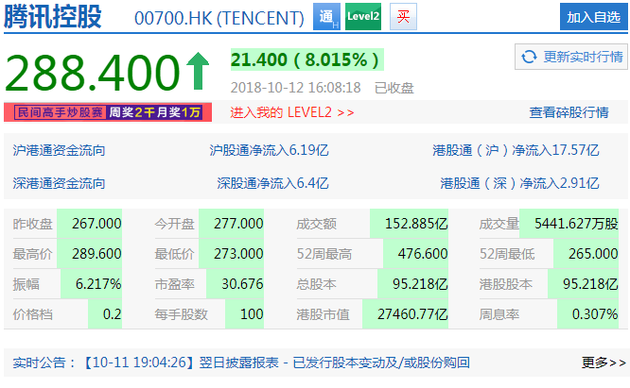
Task: Click 已收盘 market status text
Action: (x=394, y=88)
